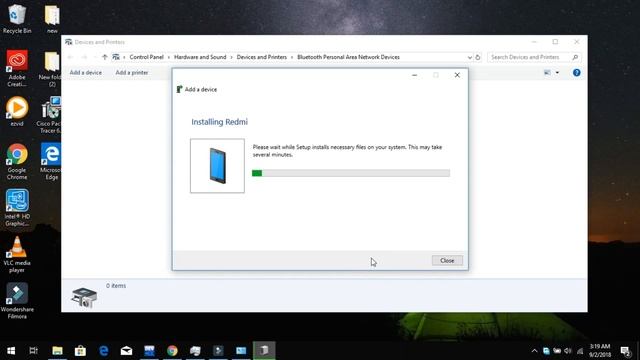Open the Windows Start menu

11,351
